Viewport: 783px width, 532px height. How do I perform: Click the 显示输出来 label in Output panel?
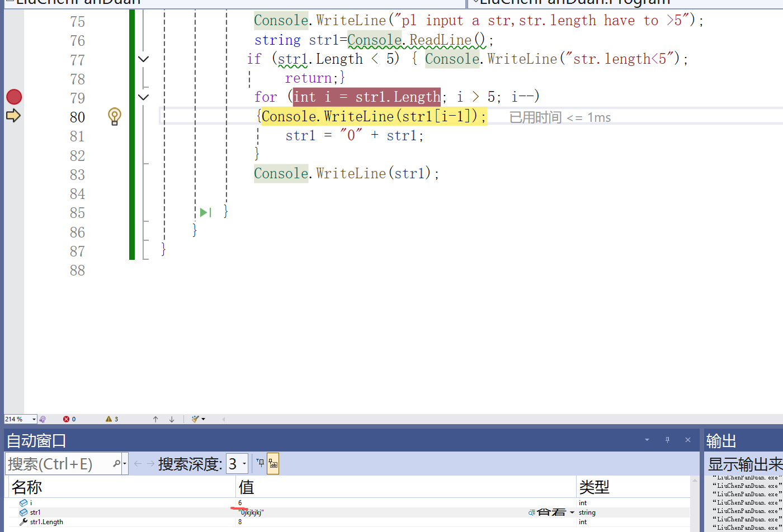tap(745, 464)
